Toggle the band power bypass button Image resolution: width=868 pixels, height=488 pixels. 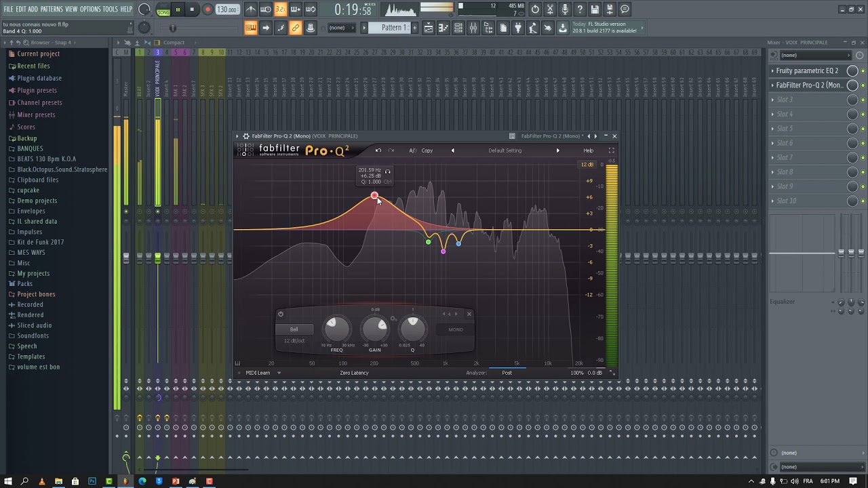tap(280, 314)
